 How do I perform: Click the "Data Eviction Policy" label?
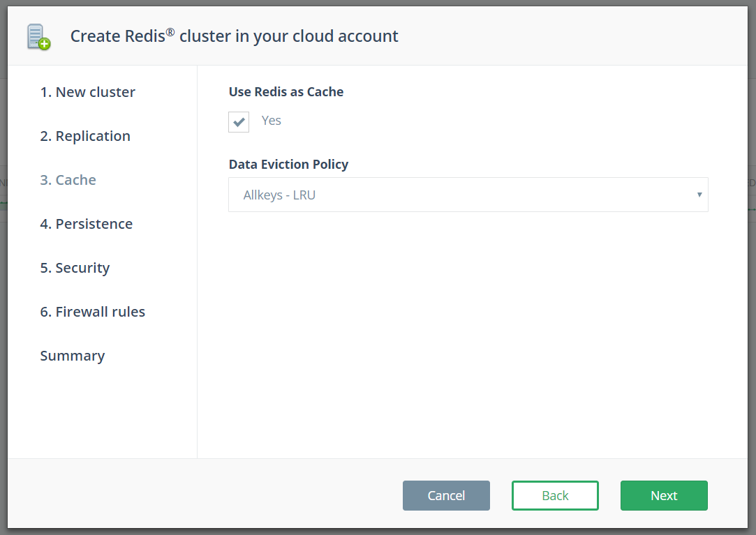click(288, 164)
